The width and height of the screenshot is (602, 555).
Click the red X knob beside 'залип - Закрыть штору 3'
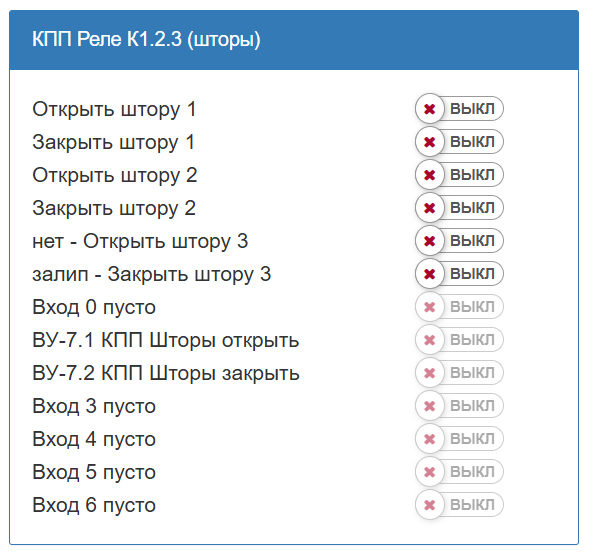click(x=430, y=274)
